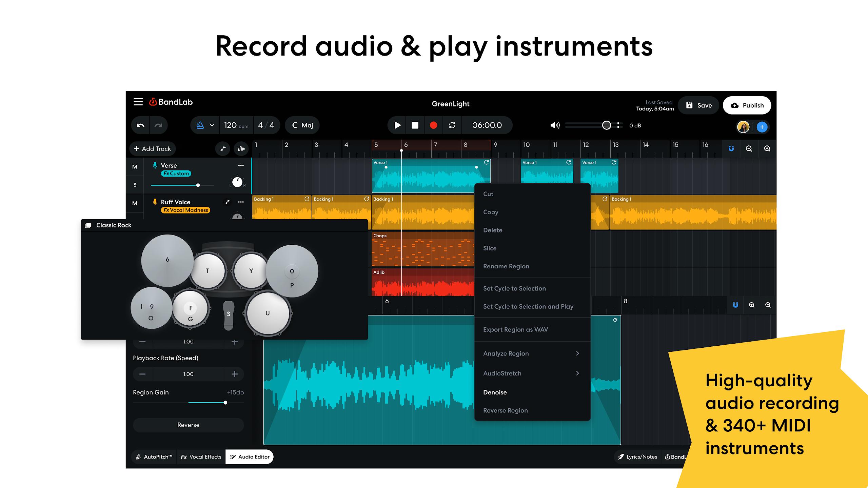Screen dimensions: 868x488
Task: Expand the Analyze Region submenu
Action: [x=578, y=353]
